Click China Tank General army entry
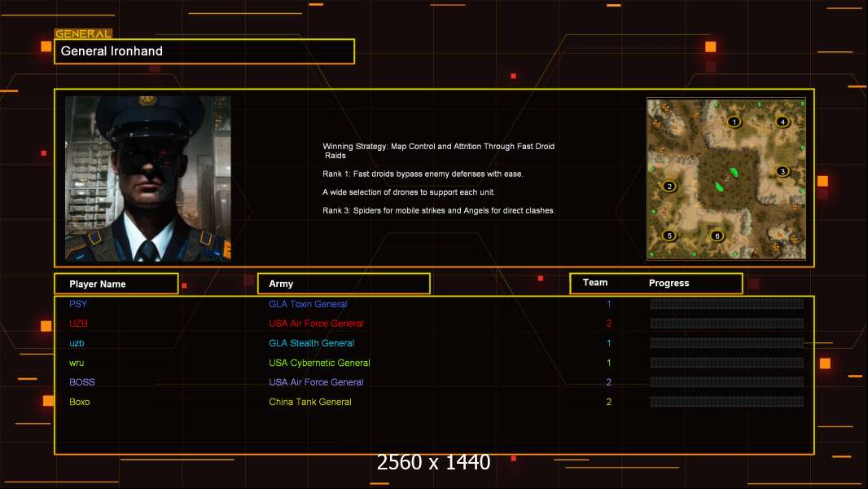Image resolution: width=868 pixels, height=489 pixels. tap(310, 402)
